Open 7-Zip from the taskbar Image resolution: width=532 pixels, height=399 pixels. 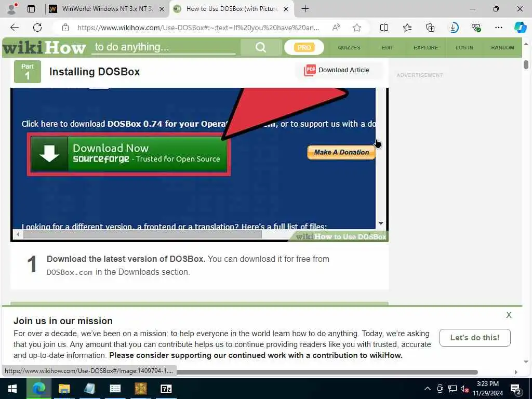coord(166,389)
